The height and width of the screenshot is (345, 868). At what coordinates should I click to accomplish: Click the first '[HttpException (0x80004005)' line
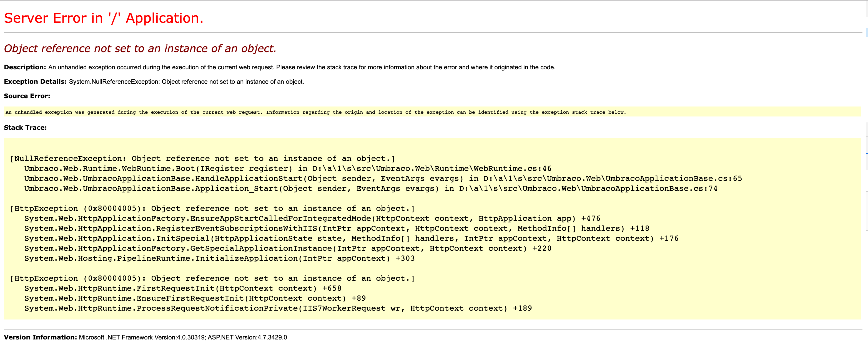click(x=212, y=209)
